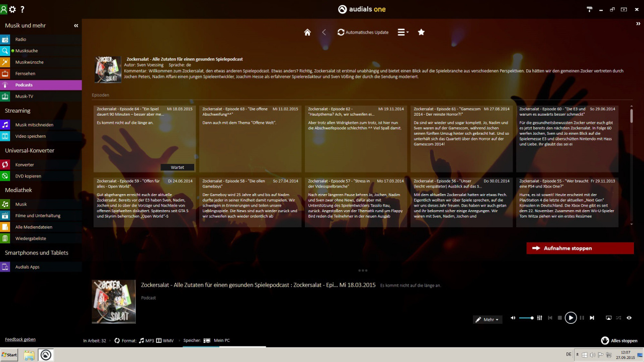The height and width of the screenshot is (362, 644).
Task: Open Musik-TV in the sidebar
Action: tap(41, 96)
